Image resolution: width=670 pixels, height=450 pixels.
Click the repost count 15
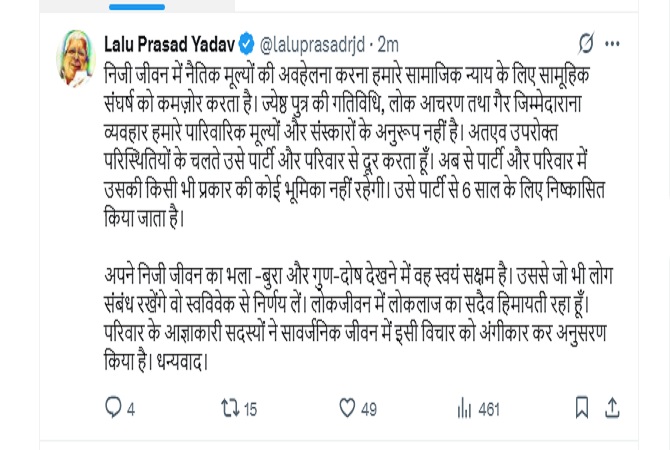point(250,408)
